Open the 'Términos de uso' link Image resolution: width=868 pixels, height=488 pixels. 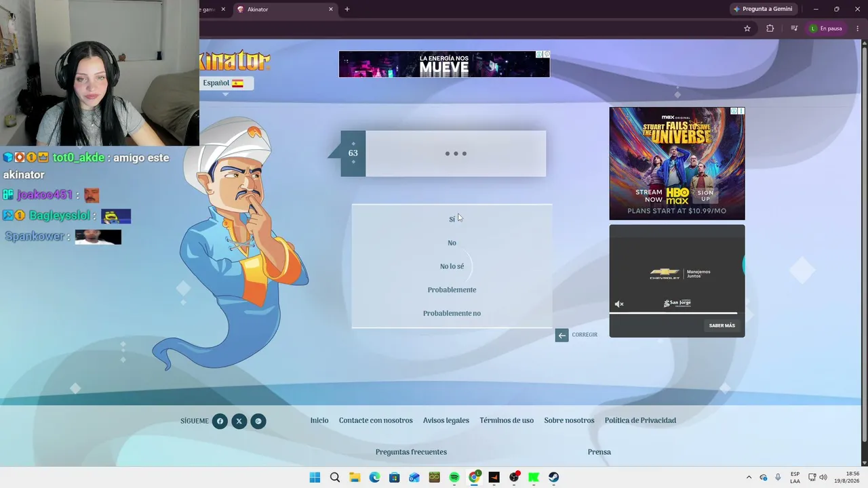507,420
